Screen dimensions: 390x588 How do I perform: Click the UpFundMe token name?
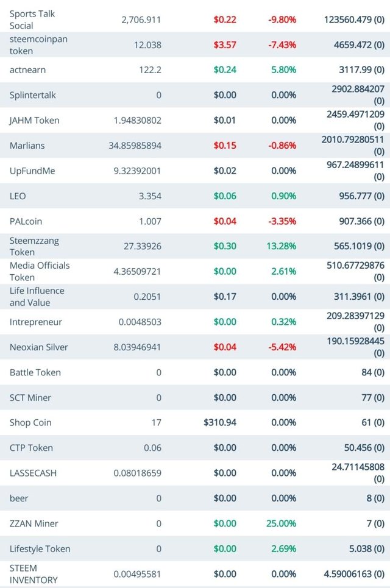click(32, 171)
